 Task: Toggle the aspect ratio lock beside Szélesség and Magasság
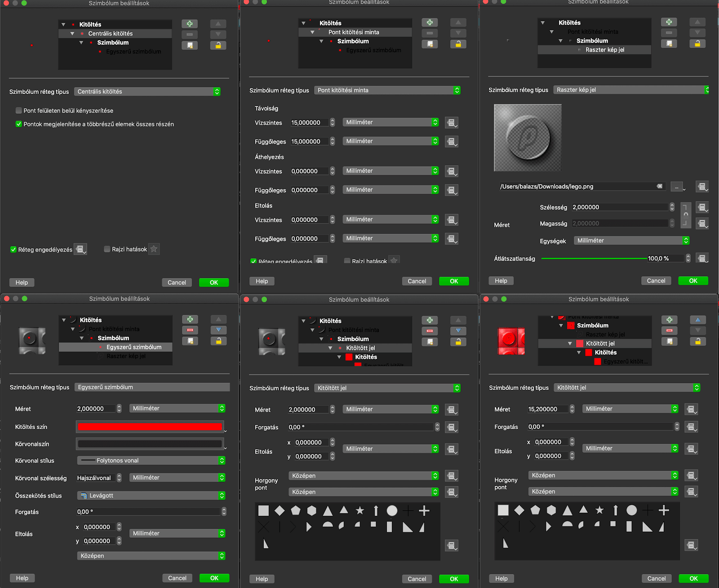coord(686,215)
